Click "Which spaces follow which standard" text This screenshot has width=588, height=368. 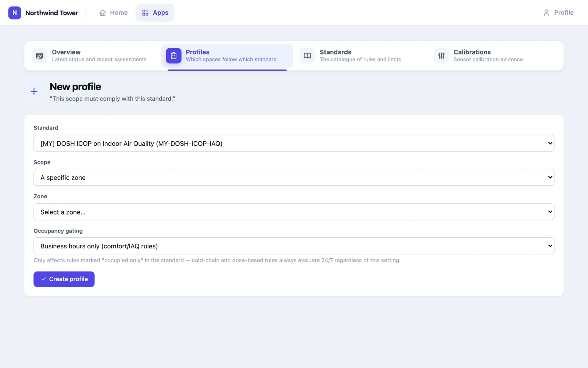click(x=231, y=59)
